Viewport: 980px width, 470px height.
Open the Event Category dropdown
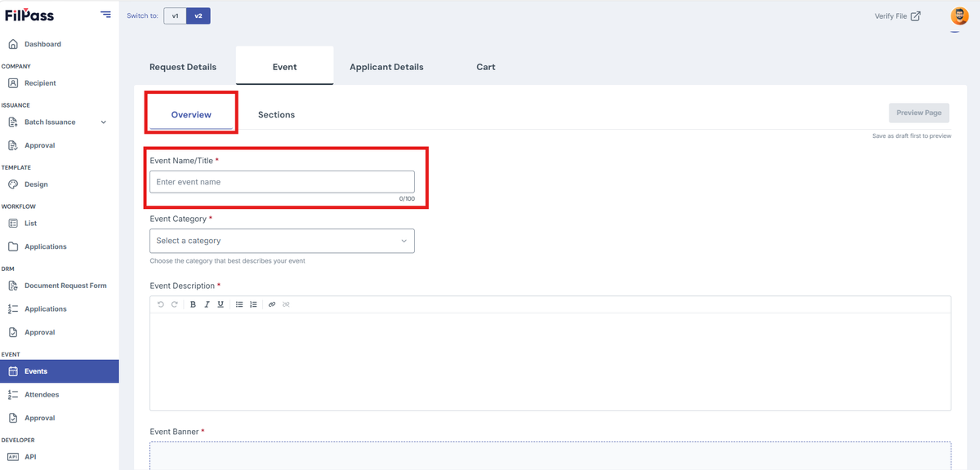coord(282,241)
